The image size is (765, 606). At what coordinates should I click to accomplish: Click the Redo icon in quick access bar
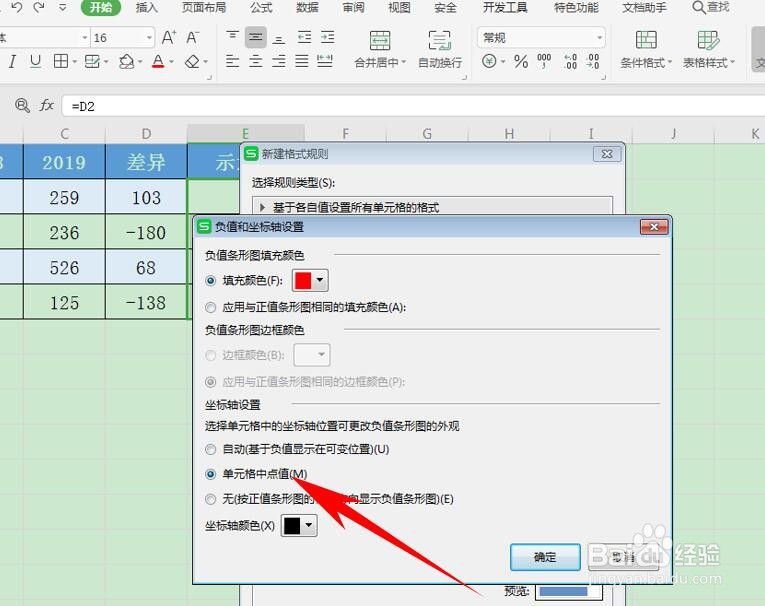click(x=40, y=7)
